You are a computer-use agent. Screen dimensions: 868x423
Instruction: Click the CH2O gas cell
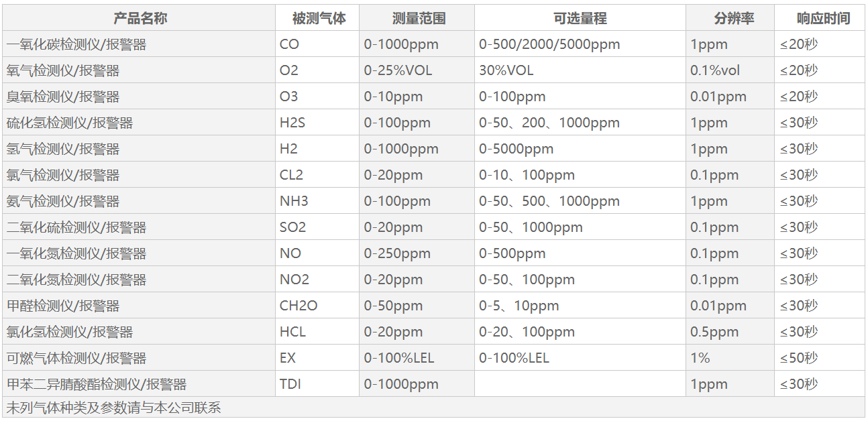(x=299, y=306)
